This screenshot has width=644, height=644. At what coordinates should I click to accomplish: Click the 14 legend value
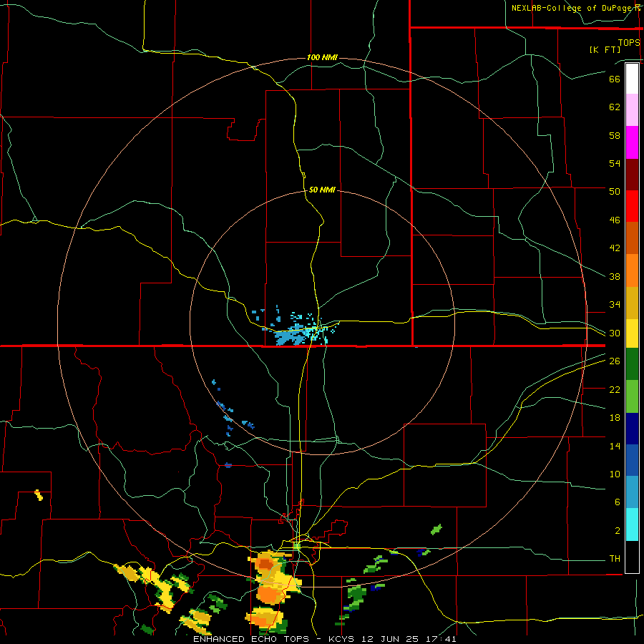(x=615, y=446)
